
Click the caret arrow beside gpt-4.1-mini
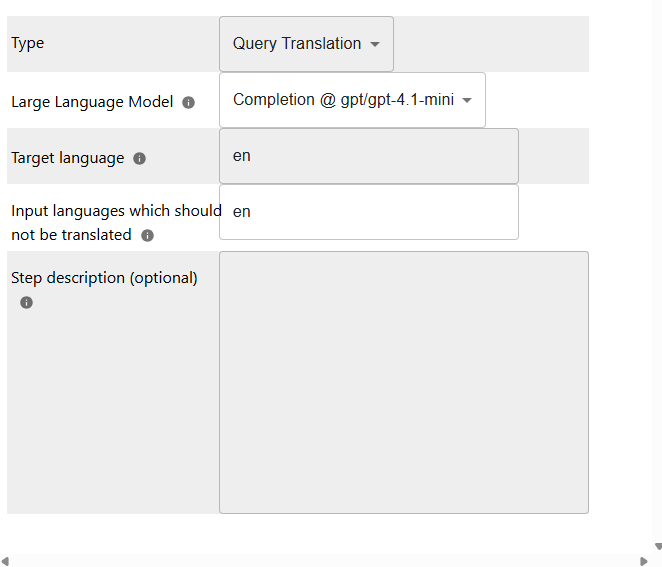pos(467,101)
